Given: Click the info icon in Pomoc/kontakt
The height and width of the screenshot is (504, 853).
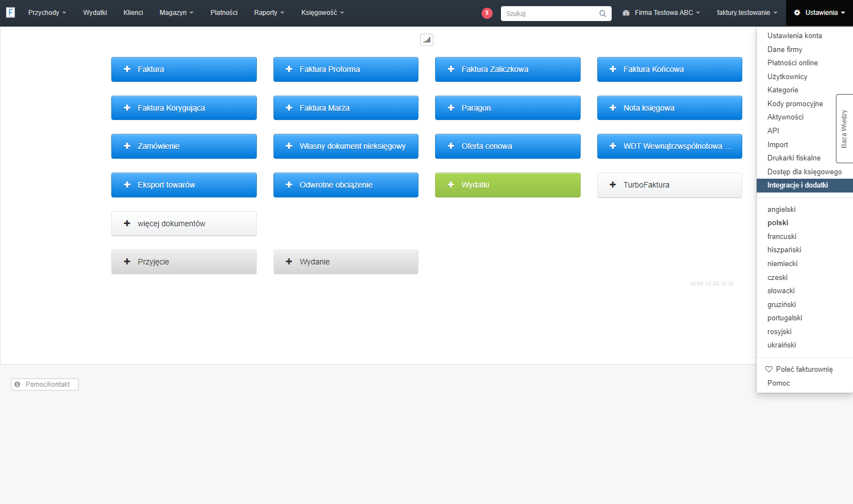Looking at the screenshot, I should [x=17, y=385].
